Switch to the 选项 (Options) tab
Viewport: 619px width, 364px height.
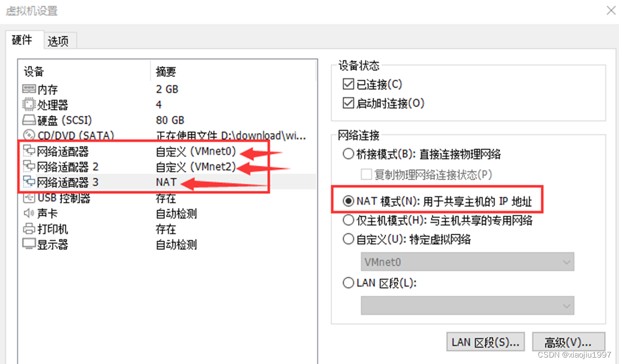click(58, 42)
